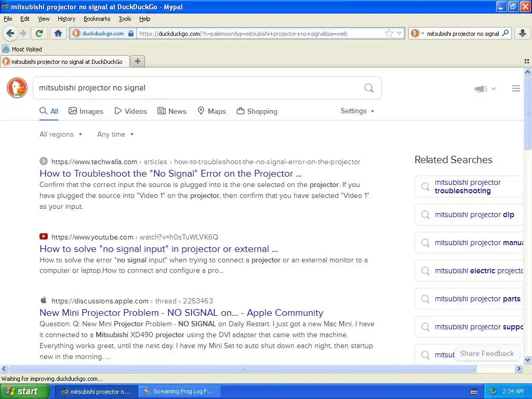Click the mitsubishi projector DuckDuckGo browser tab
Viewport: 532px width, 399px height.
click(65, 62)
